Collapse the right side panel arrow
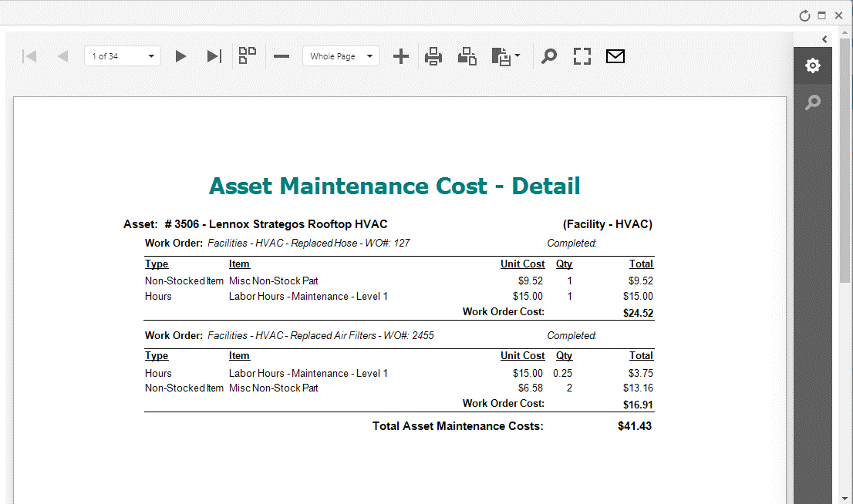 point(824,39)
